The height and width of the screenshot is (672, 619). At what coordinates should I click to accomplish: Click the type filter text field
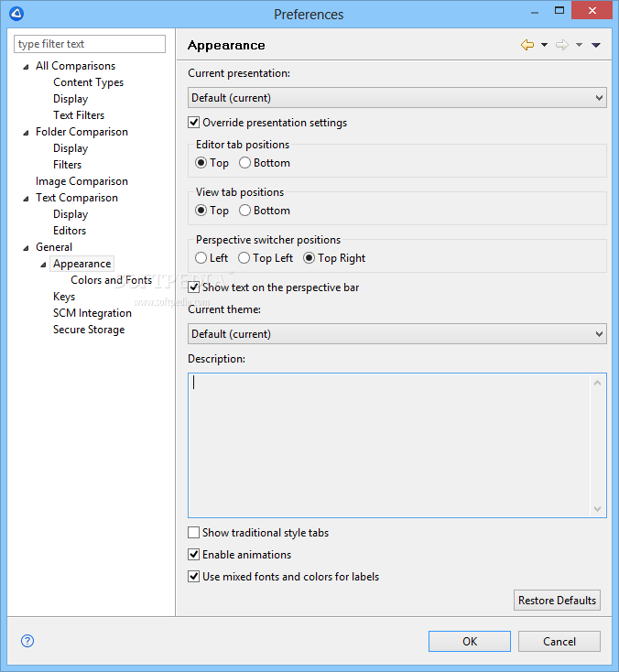[90, 44]
